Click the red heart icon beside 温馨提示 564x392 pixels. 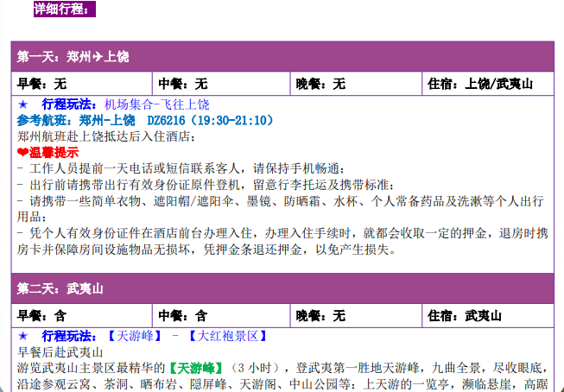click(x=22, y=152)
